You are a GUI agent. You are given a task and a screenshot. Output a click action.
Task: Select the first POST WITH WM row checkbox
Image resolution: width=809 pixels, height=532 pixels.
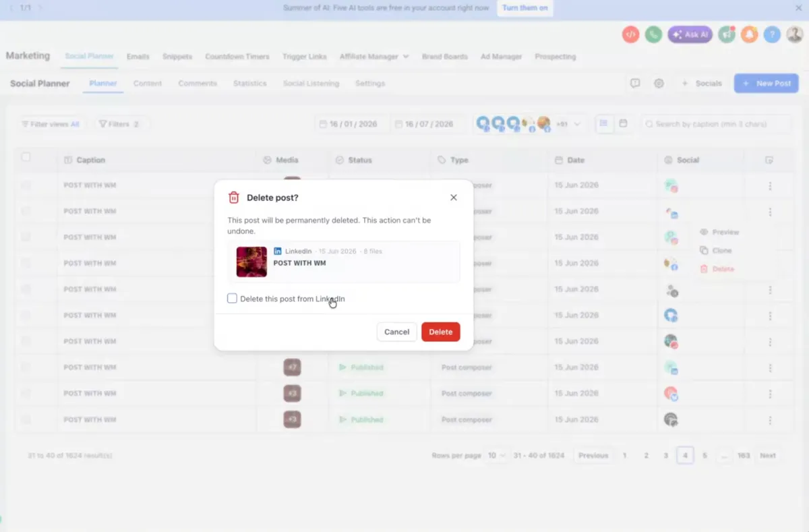(x=26, y=185)
